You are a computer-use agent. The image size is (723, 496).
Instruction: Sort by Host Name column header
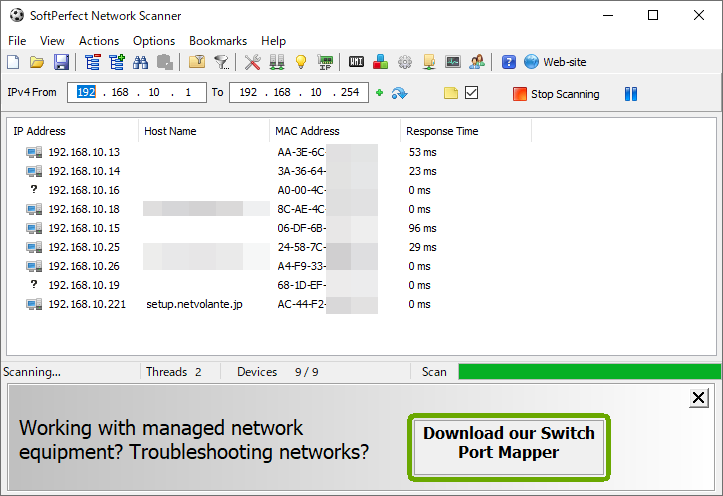pos(204,131)
